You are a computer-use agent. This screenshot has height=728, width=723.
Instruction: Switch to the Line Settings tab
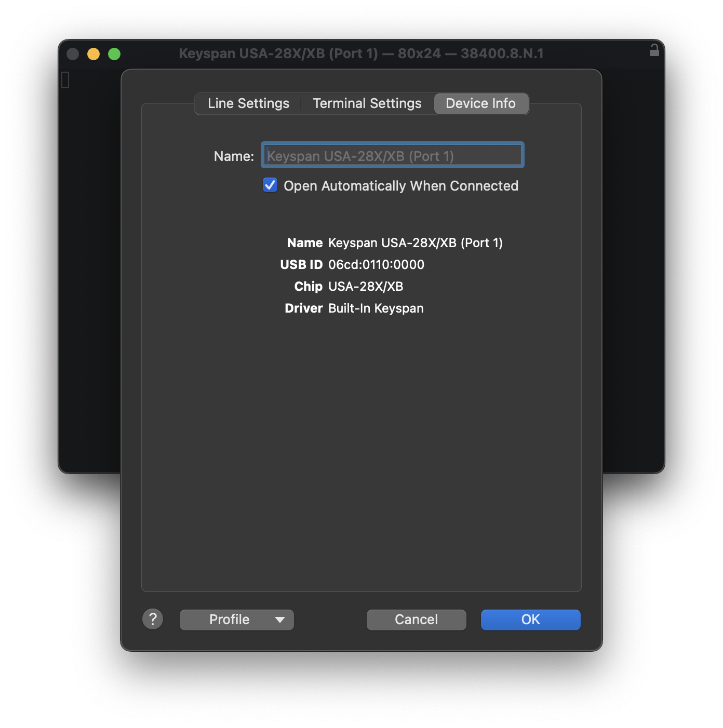(x=248, y=103)
